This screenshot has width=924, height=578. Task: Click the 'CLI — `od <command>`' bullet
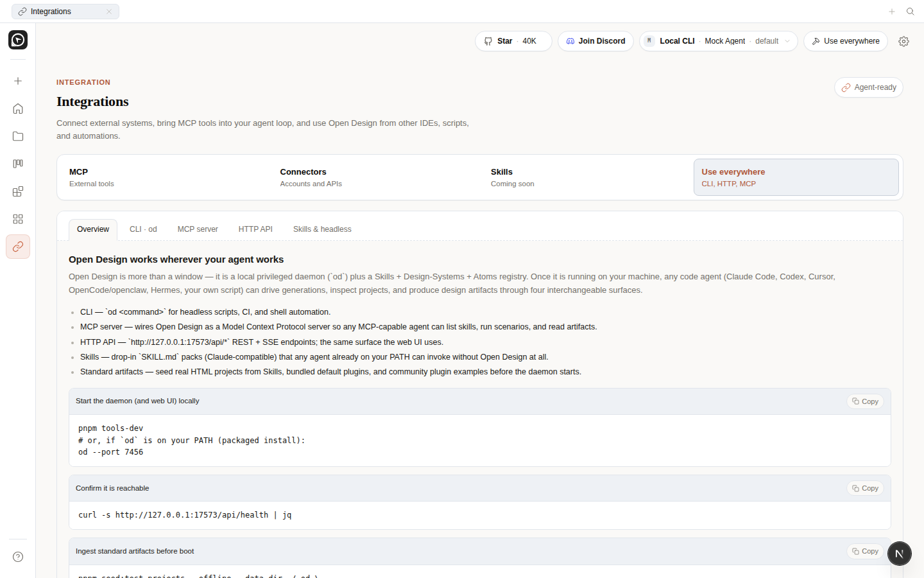pos(205,312)
